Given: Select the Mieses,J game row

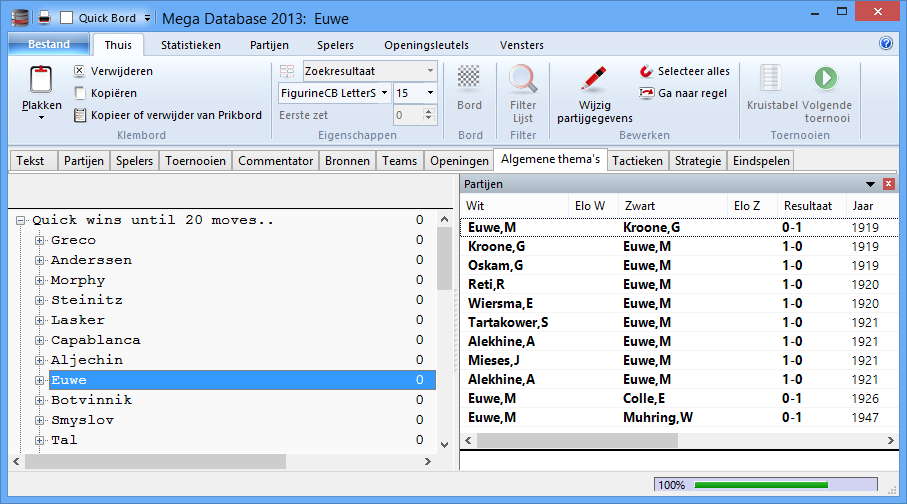Looking at the screenshot, I should 680,360.
